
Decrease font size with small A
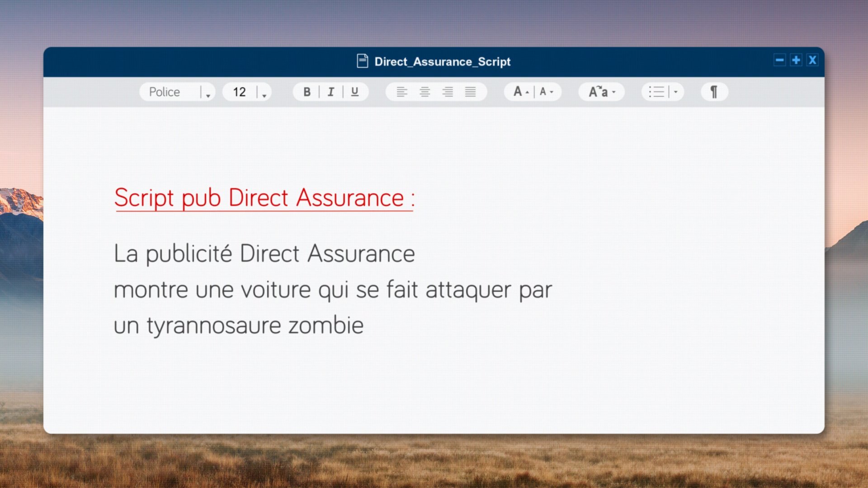(x=547, y=92)
